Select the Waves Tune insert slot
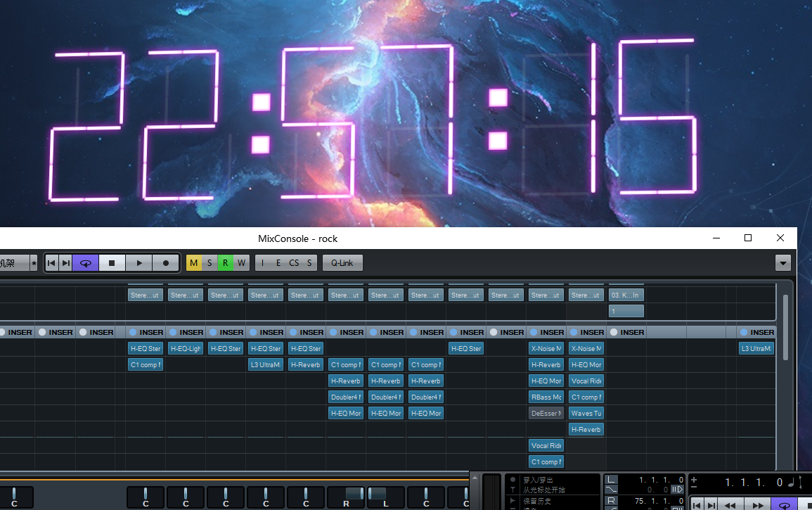This screenshot has width=812, height=510. tap(586, 414)
